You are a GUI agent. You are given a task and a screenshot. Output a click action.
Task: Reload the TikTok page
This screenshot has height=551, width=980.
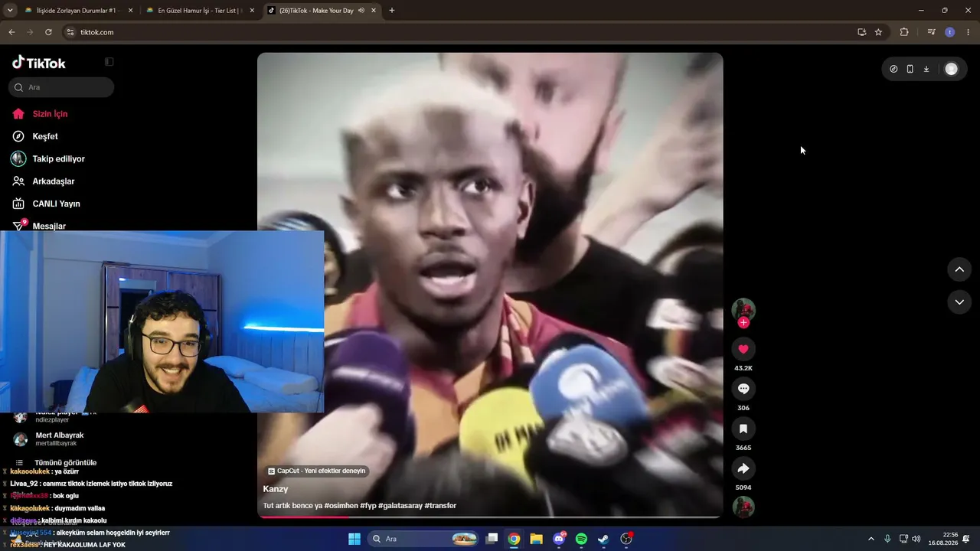click(48, 32)
